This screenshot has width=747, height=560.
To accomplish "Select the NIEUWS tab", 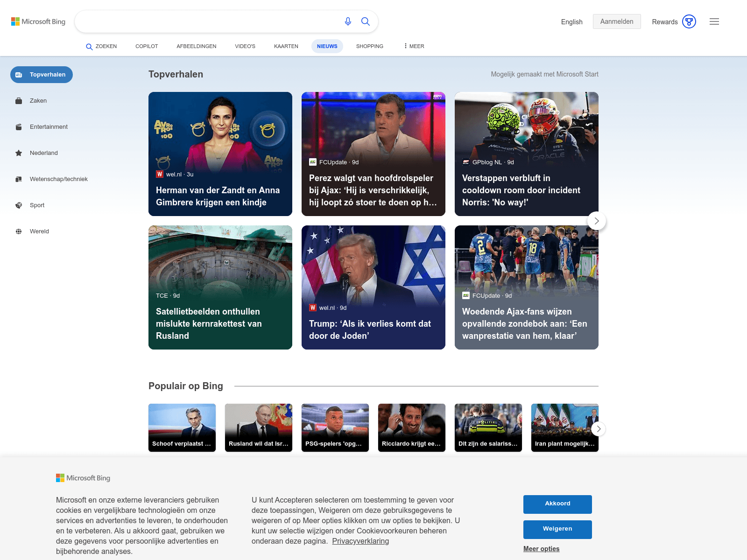I will [327, 46].
